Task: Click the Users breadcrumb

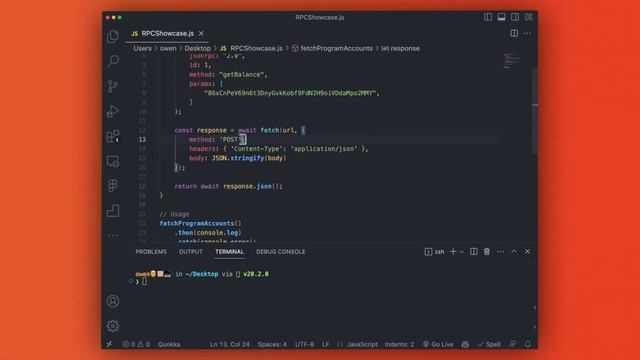Action: [142, 48]
